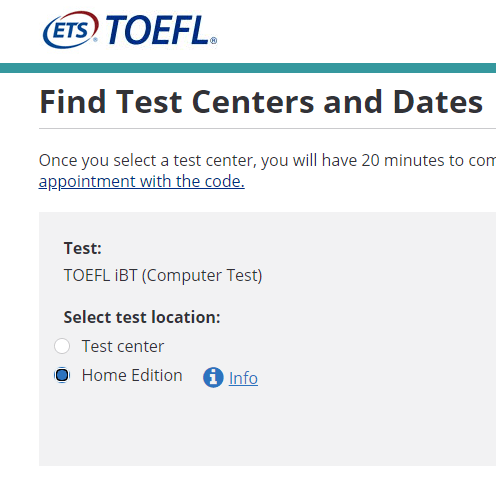Click the blue Info circle icon
This screenshot has height=481, width=496.
(213, 377)
